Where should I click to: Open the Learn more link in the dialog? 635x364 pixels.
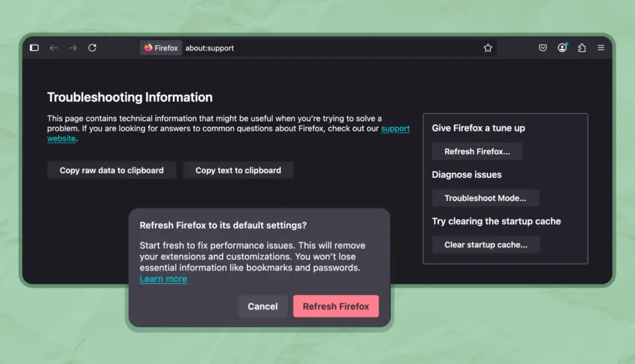[163, 279]
